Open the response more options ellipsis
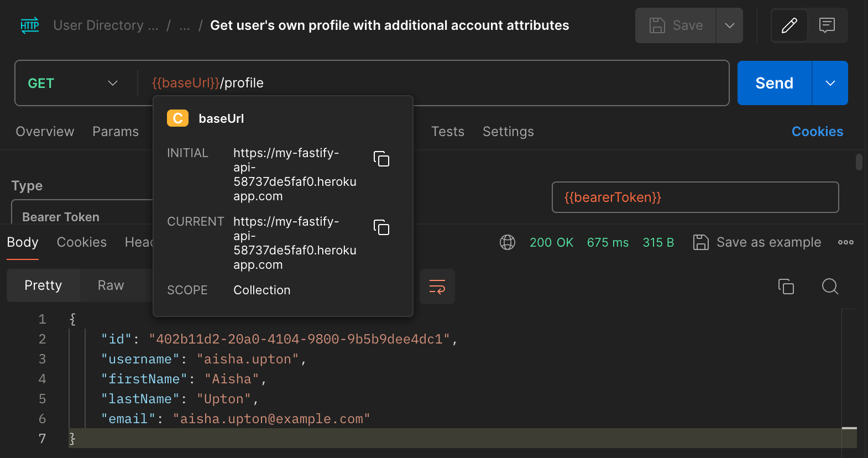Screen dimensions: 868x458 pyautogui.click(x=846, y=242)
